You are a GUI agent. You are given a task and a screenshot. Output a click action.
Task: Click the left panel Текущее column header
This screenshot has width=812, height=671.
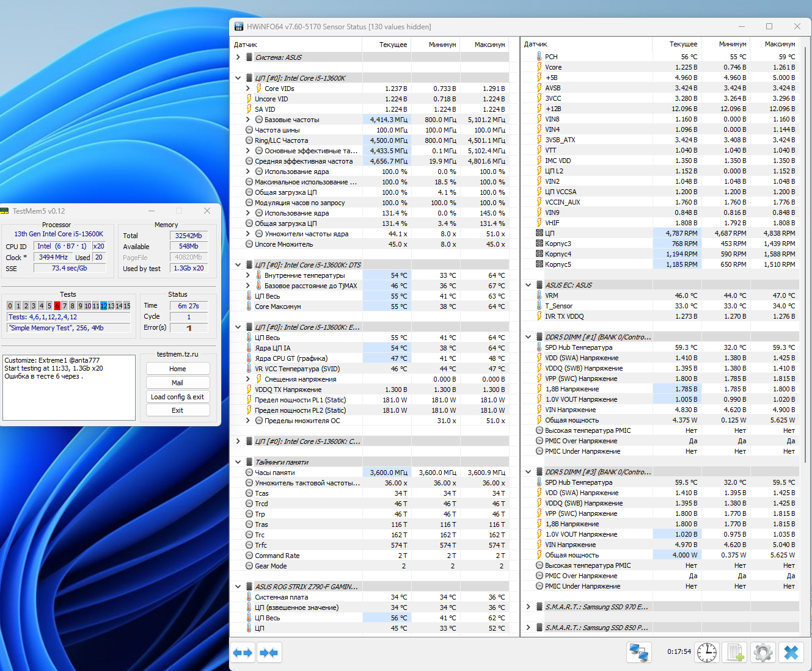click(x=387, y=45)
